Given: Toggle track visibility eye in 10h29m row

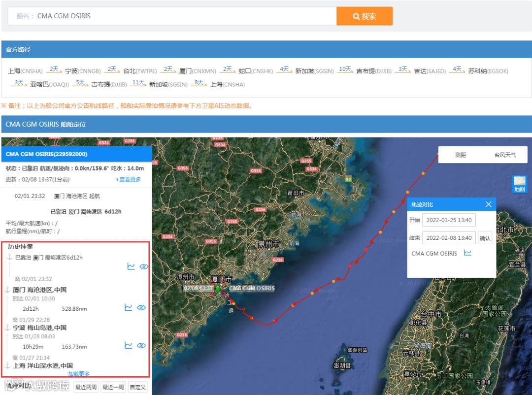Looking at the screenshot, I should click(141, 345).
